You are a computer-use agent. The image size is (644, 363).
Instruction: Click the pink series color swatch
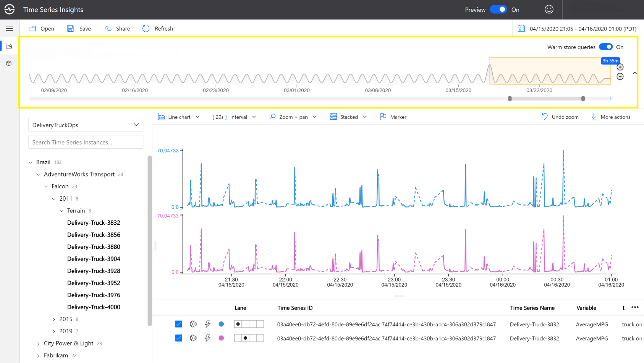point(221,338)
